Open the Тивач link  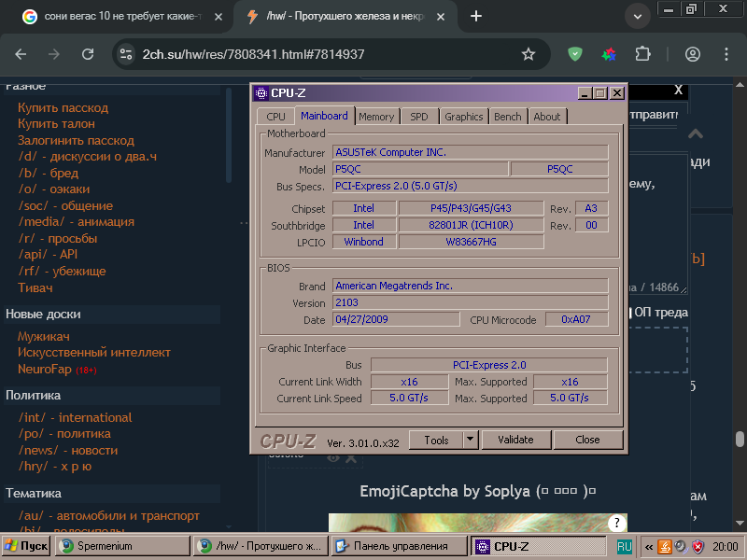point(35,287)
